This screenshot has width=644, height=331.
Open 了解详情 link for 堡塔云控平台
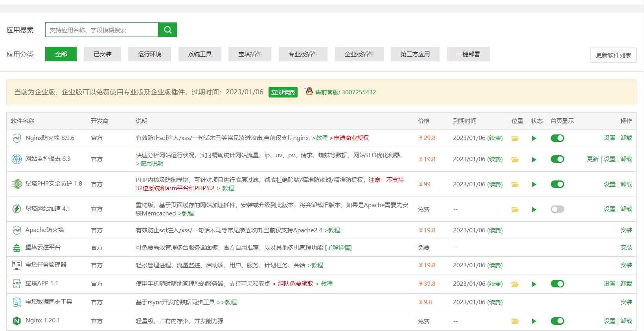pos(338,248)
